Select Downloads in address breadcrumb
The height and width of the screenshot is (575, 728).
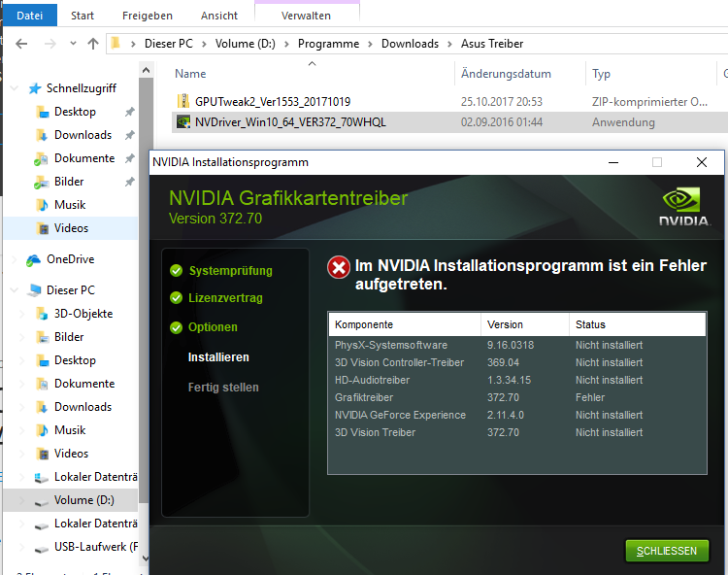[x=410, y=44]
